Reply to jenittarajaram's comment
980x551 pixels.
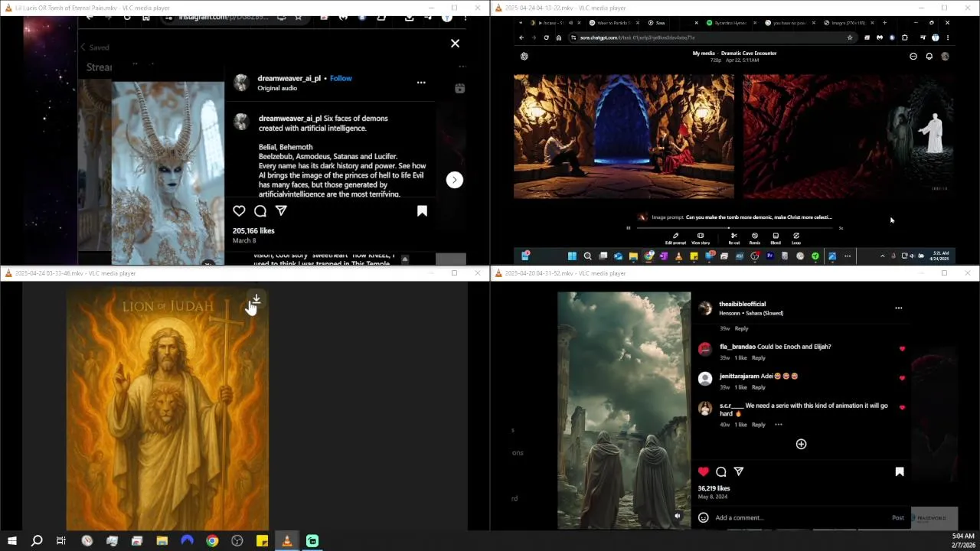pos(758,387)
